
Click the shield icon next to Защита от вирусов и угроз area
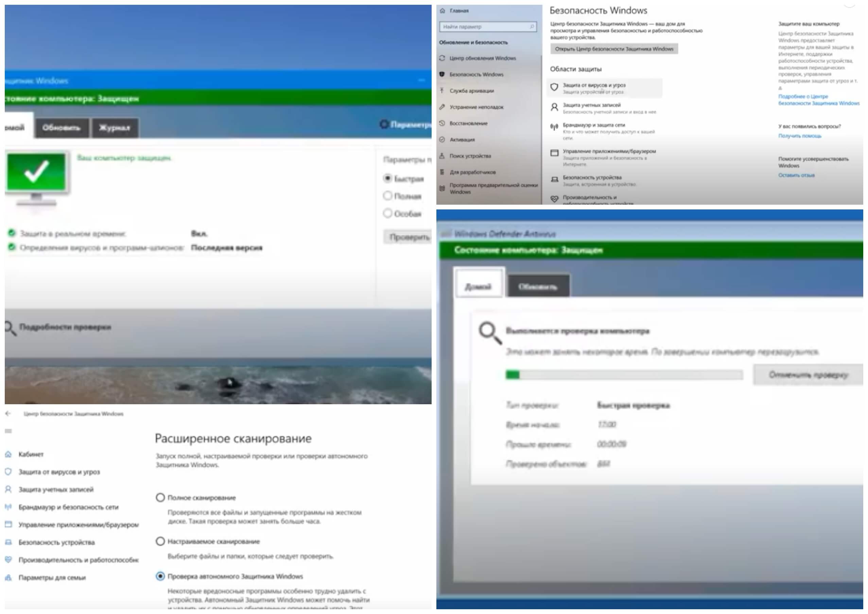click(x=554, y=87)
